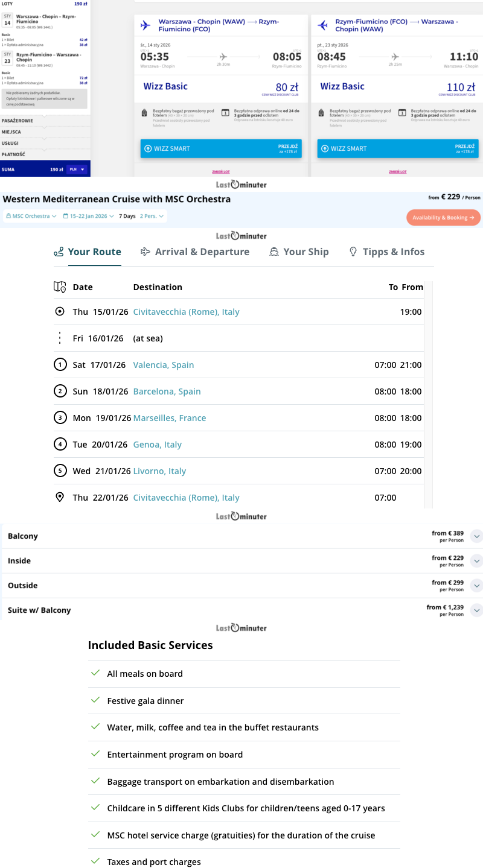Click the departure-point icon for Thu 15/01/26

tap(60, 312)
